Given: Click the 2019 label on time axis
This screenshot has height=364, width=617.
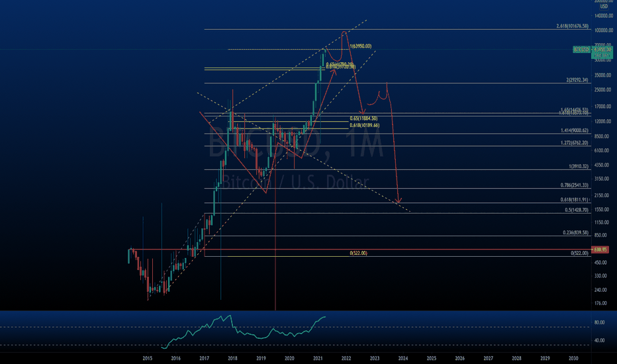Looking at the screenshot, I should [x=261, y=358].
